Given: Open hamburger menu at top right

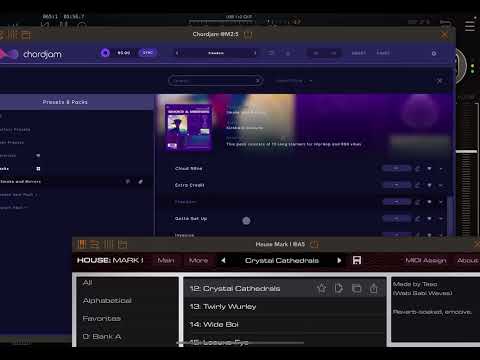Looking at the screenshot, I should point(470,26).
